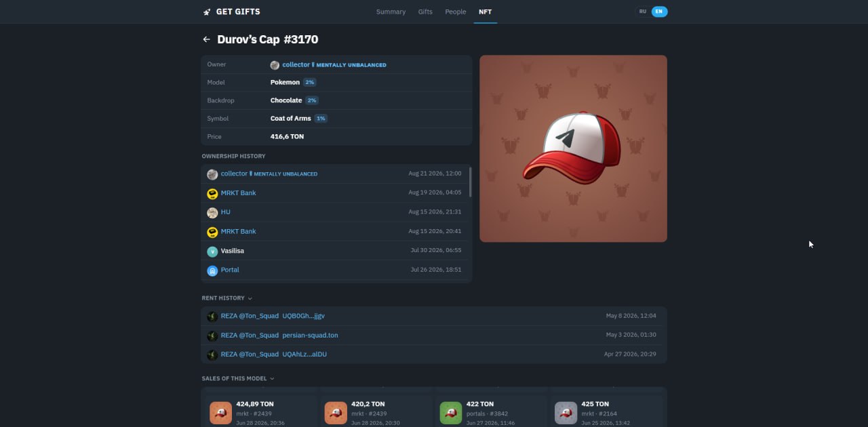This screenshot has height=427, width=868.
Task: Click the Apr 27 2026, 20:29 rent date
Action: (x=630, y=354)
